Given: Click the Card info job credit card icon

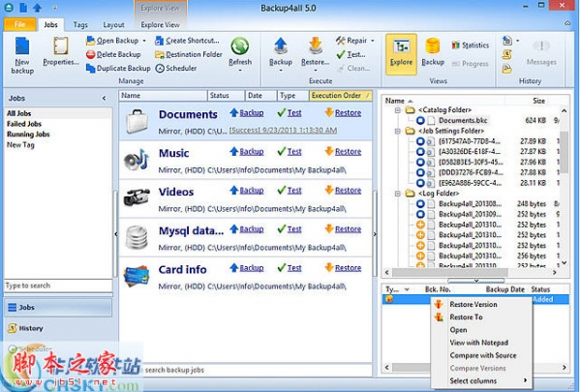Looking at the screenshot, I should [137, 275].
